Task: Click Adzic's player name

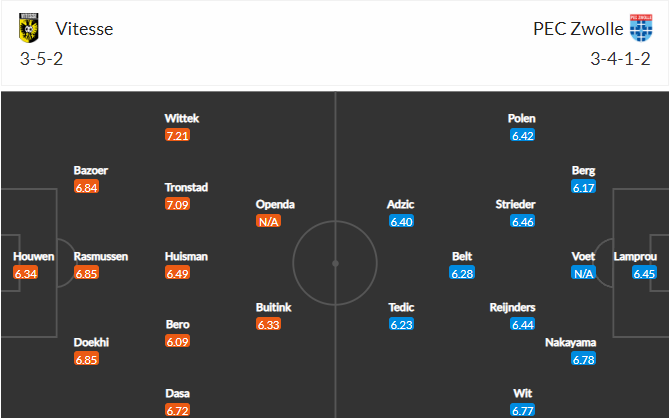Action: click(400, 204)
